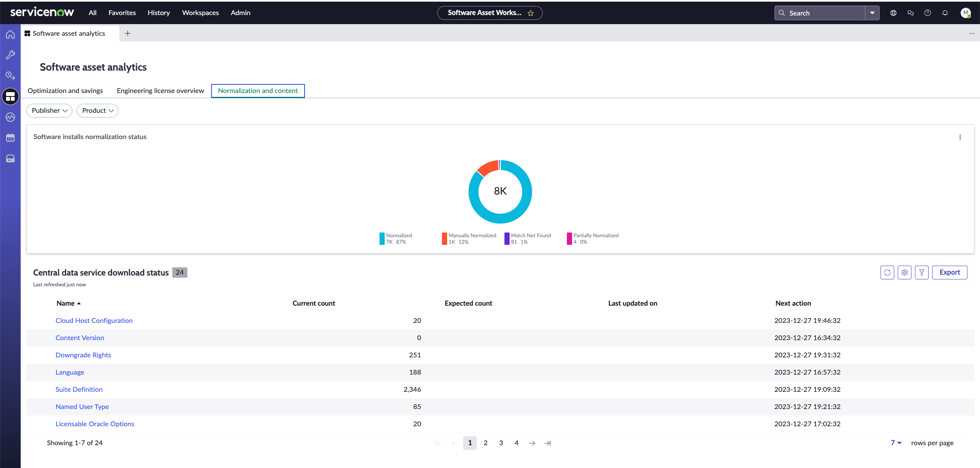Switch to Optimization and savings tab
This screenshot has width=980, height=468.
(x=65, y=90)
